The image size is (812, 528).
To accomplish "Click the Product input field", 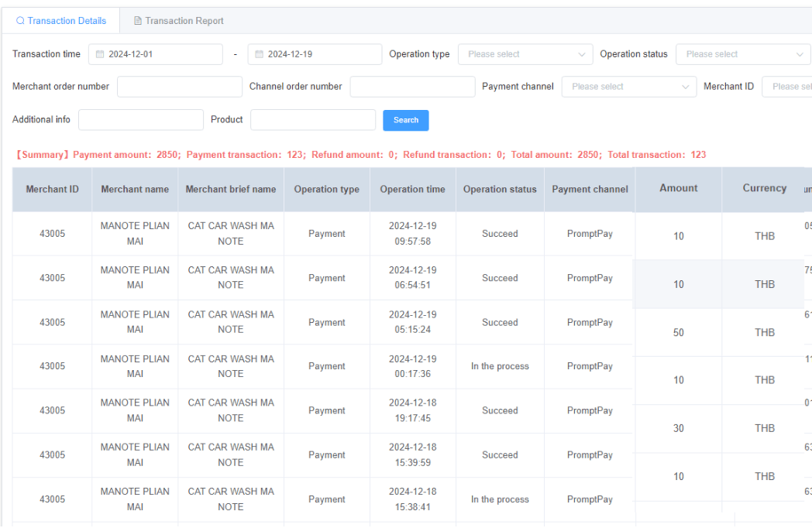I will [x=313, y=119].
